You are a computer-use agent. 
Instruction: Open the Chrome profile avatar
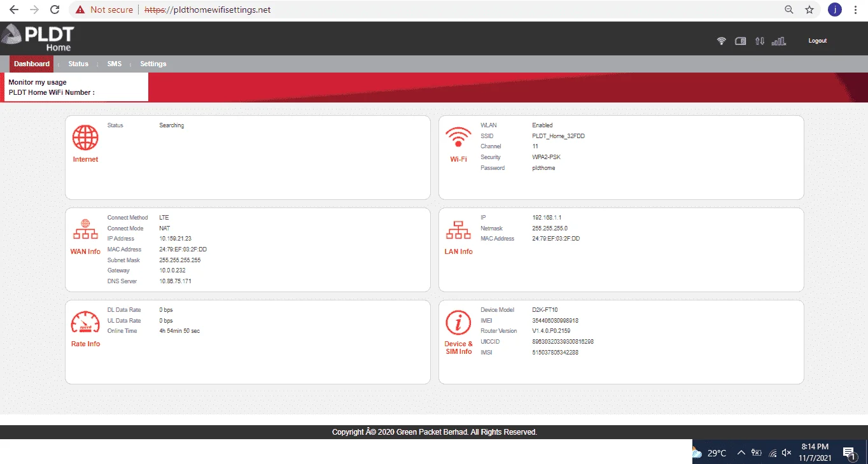pyautogui.click(x=834, y=10)
